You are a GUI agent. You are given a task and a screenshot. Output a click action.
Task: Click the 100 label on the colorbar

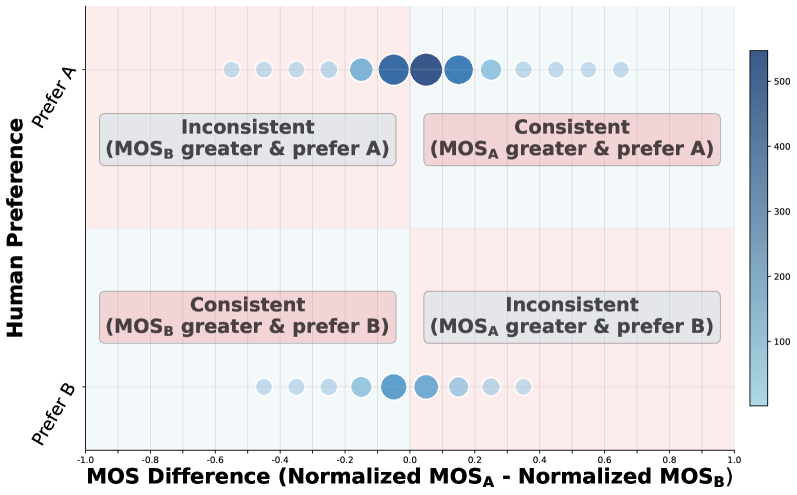[x=783, y=342]
